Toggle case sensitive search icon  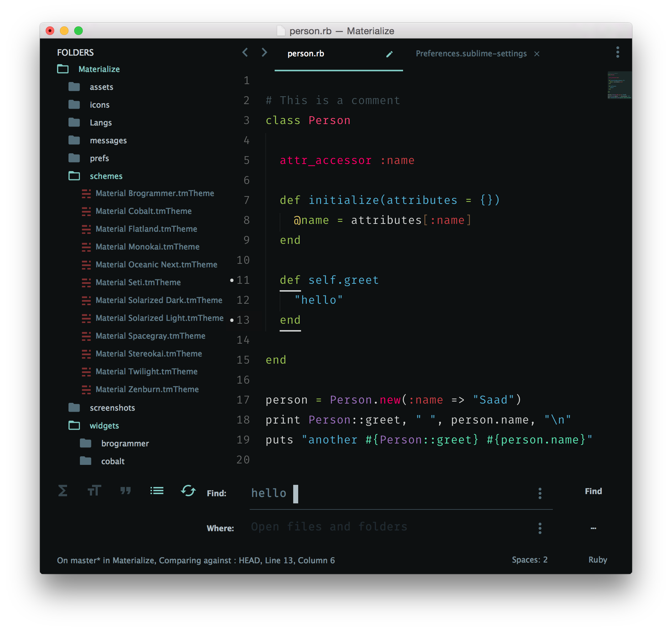pyautogui.click(x=94, y=491)
